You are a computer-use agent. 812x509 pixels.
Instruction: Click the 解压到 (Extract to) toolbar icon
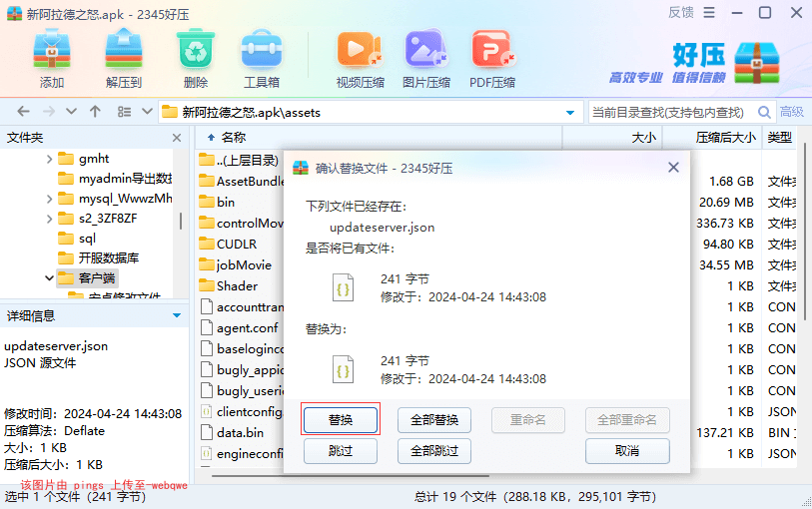[x=123, y=59]
